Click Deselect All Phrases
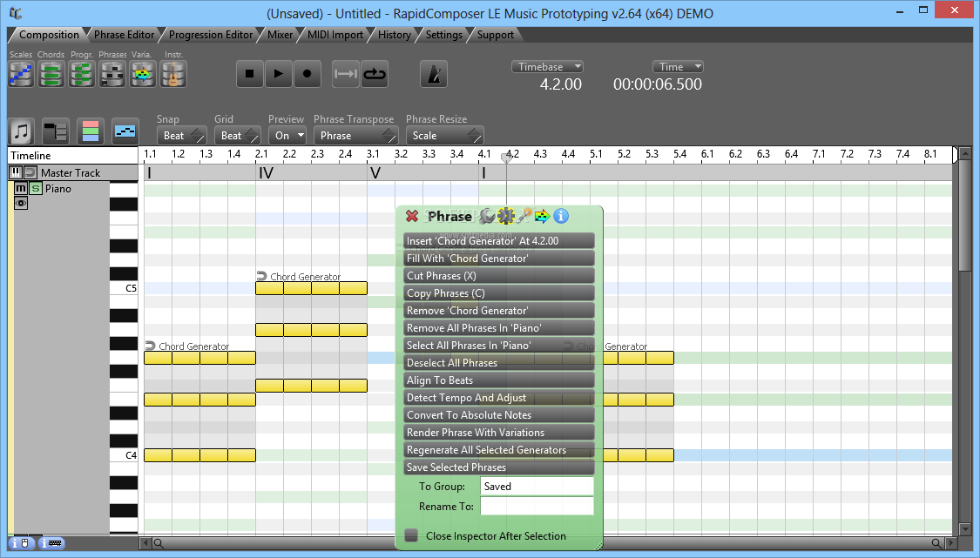The width and height of the screenshot is (980, 558). point(499,363)
